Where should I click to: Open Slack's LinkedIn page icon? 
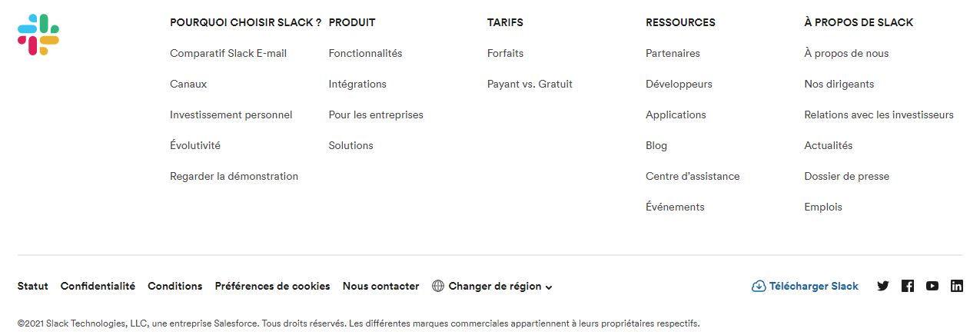(x=957, y=286)
